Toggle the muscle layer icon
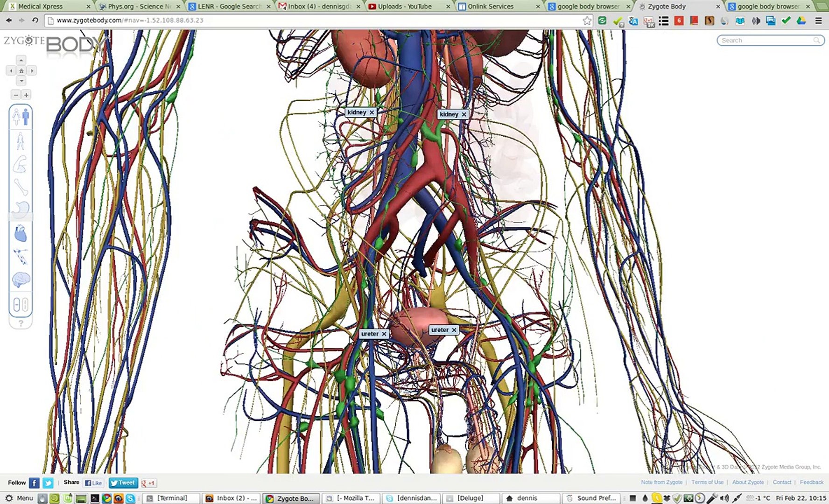This screenshot has height=504, width=829. [21, 164]
